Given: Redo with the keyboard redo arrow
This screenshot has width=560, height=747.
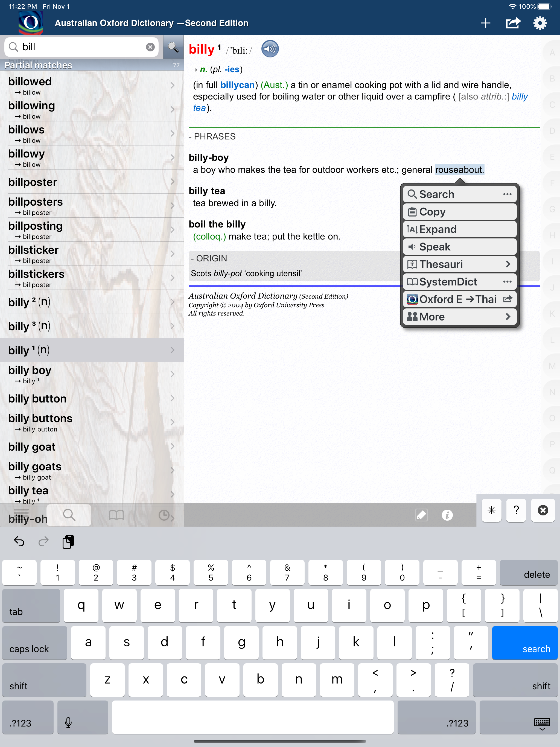Looking at the screenshot, I should (43, 542).
